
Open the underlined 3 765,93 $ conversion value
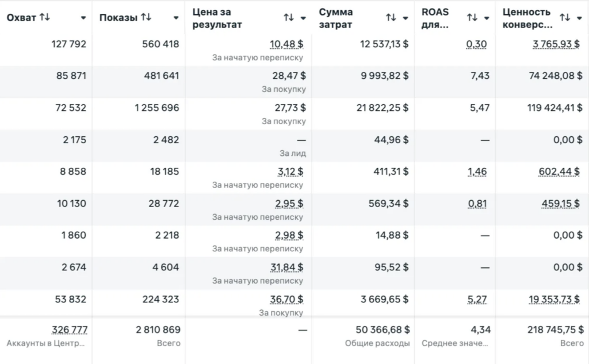pos(556,44)
